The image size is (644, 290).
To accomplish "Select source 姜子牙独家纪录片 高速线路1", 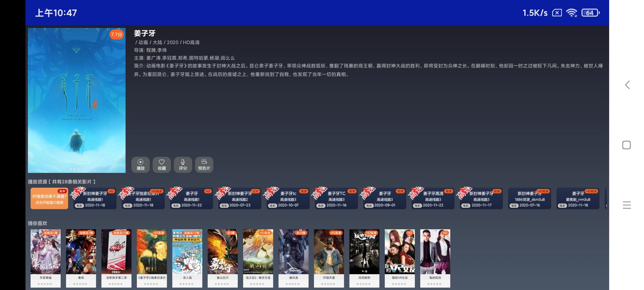I will click(143, 199).
